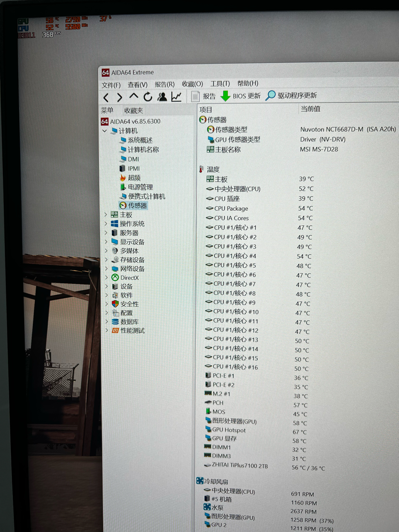Screen dimensions: 399x532
Task: Open 电源管理 via its battery icon
Action: click(x=123, y=187)
